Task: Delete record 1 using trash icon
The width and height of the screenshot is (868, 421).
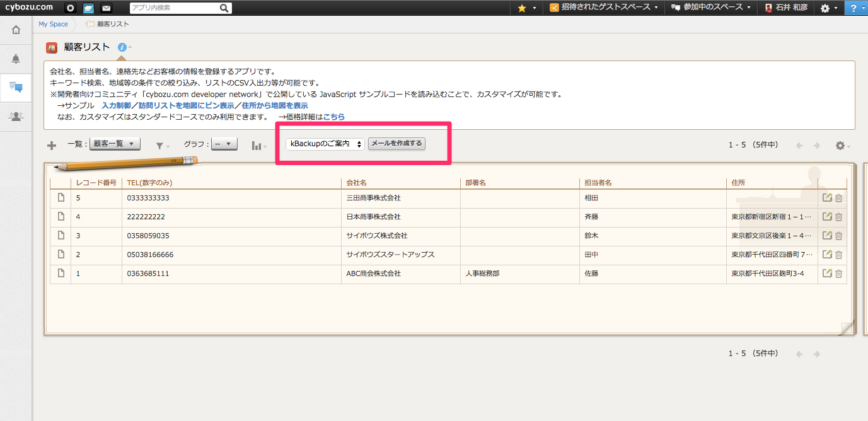Action: click(838, 274)
